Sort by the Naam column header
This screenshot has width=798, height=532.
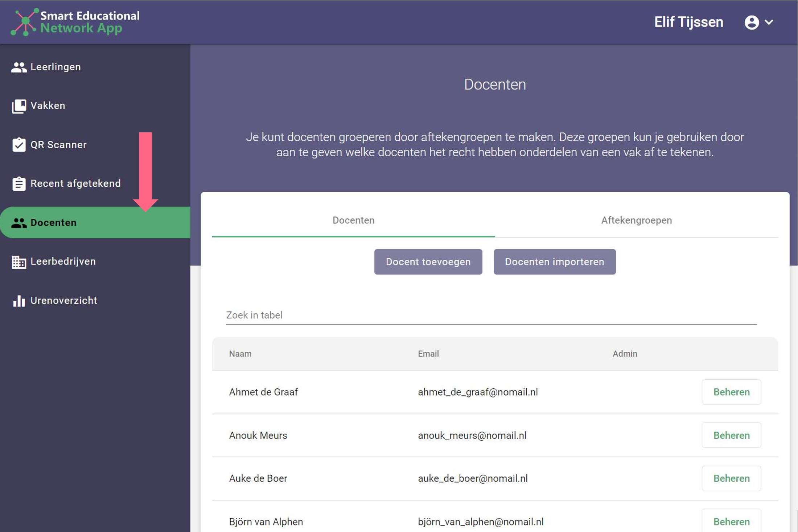[x=240, y=354]
